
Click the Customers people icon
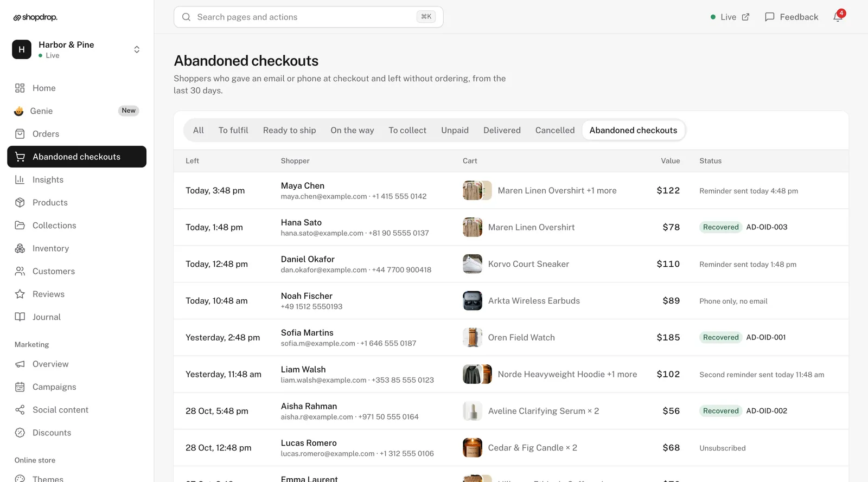[x=20, y=271]
